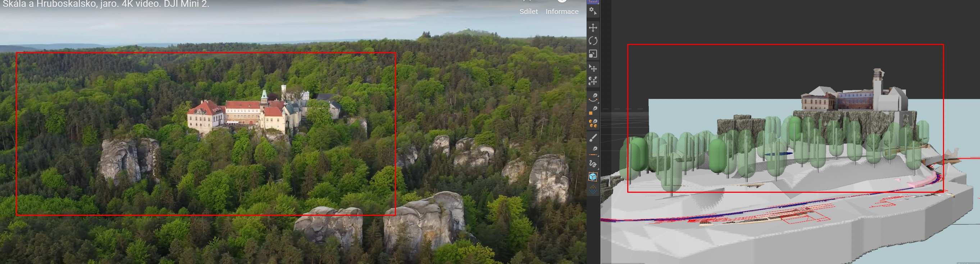Activate the Rotate tool
The height and width of the screenshot is (264, 980).
point(593,41)
